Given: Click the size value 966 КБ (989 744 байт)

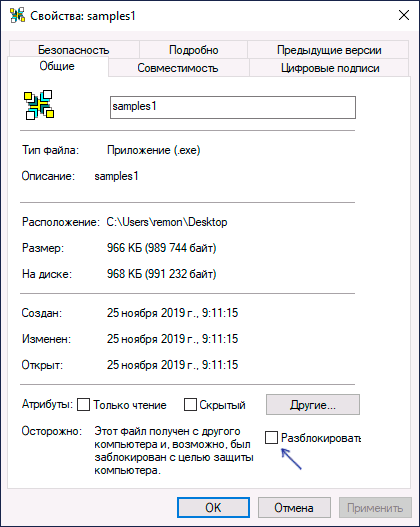Looking at the screenshot, I should coord(162,248).
